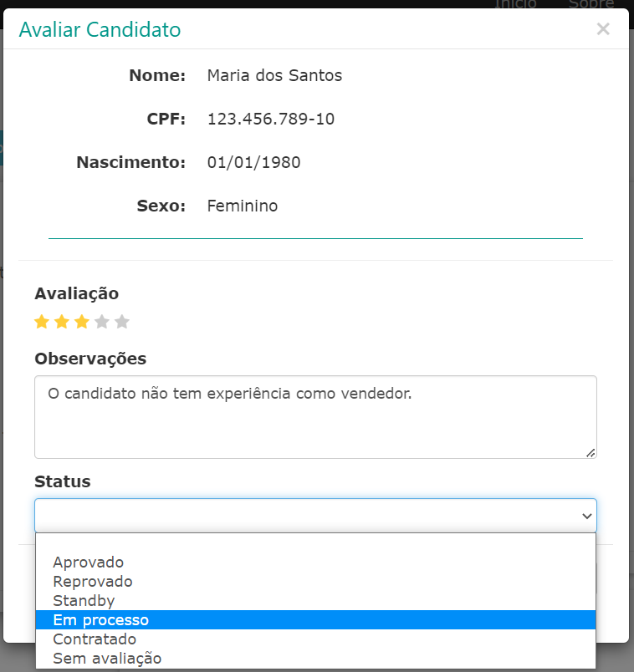
Task: Click the textarea resize handle
Action: point(591,451)
